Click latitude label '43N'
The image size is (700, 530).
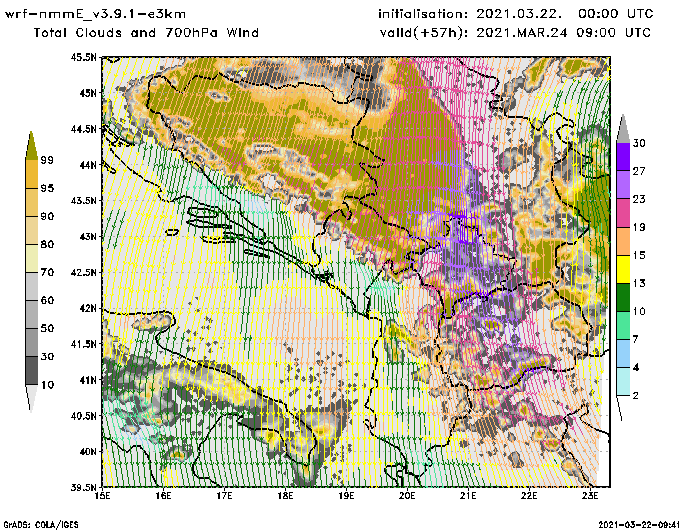[88, 237]
